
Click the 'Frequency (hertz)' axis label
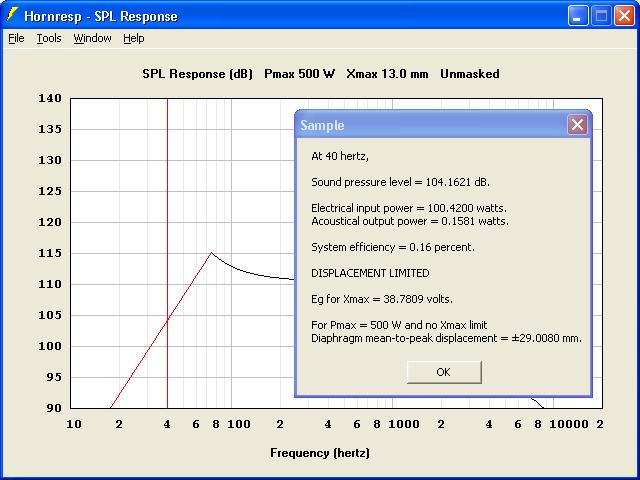point(320,453)
